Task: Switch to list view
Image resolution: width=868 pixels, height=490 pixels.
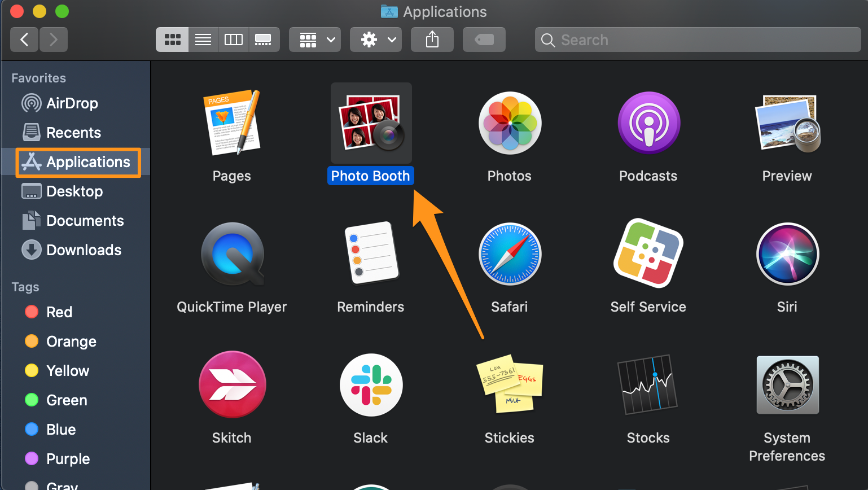Action: pos(203,40)
